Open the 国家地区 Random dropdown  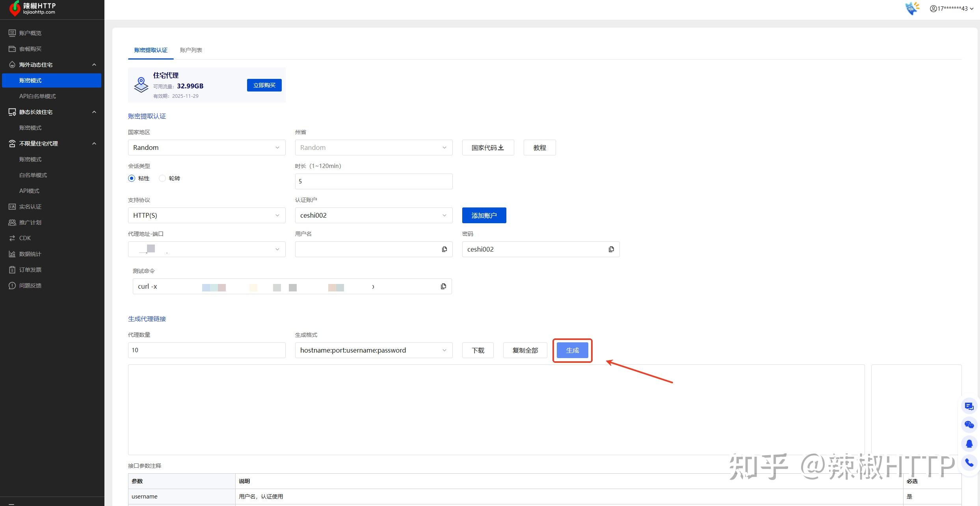[x=206, y=148]
